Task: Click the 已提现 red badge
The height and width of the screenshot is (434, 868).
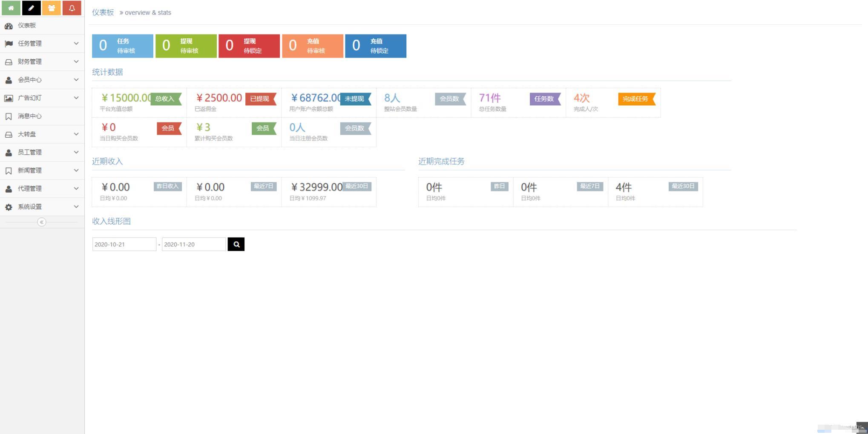Action: [x=261, y=99]
